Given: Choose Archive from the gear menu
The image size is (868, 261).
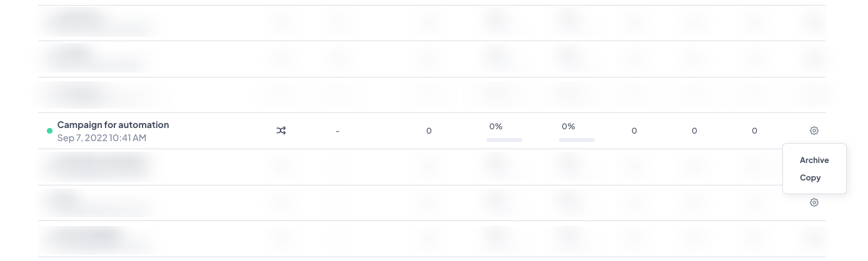Looking at the screenshot, I should (x=814, y=160).
